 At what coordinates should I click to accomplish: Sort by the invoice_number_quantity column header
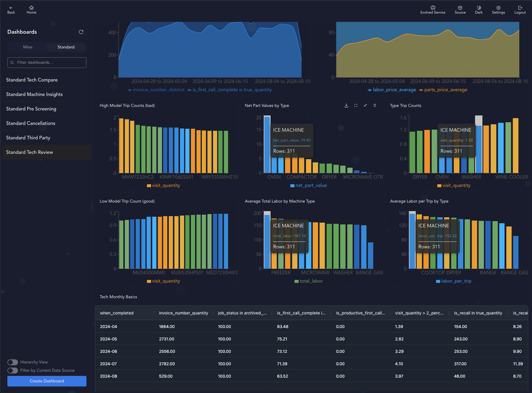click(184, 313)
